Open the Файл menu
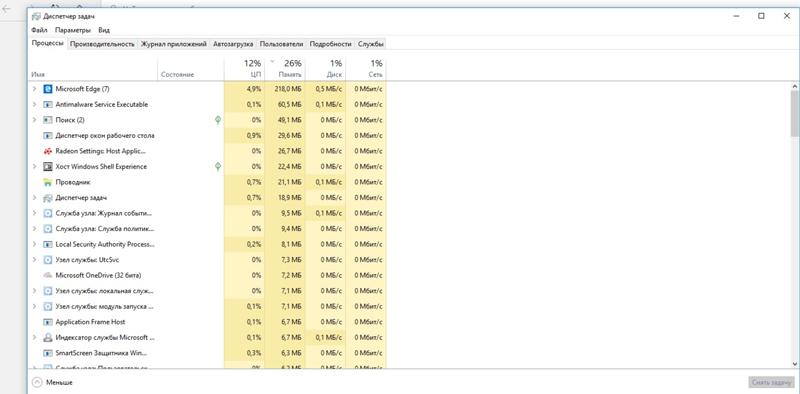The height and width of the screenshot is (394, 800). pyautogui.click(x=39, y=30)
